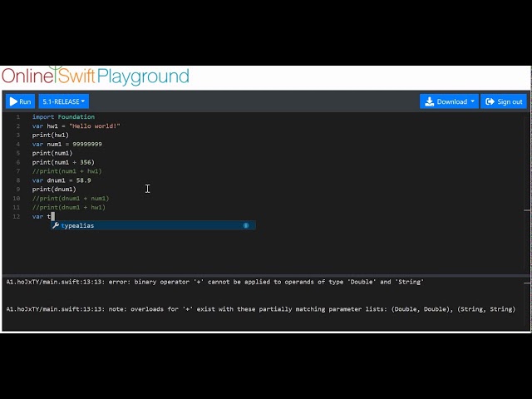Select the typealias autocomplete suggestion
This screenshot has width=532, height=399.
pyautogui.click(x=153, y=225)
